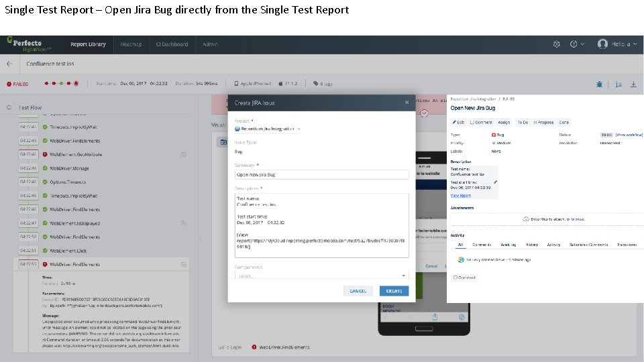Select the Work log activity tab
This screenshot has height=362, width=644.
coord(508,245)
